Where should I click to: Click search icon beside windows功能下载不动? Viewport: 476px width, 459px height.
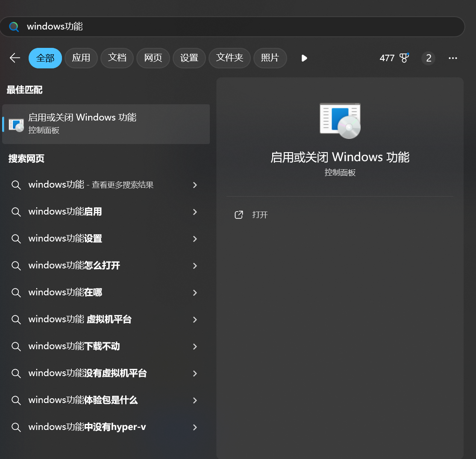tap(16, 346)
